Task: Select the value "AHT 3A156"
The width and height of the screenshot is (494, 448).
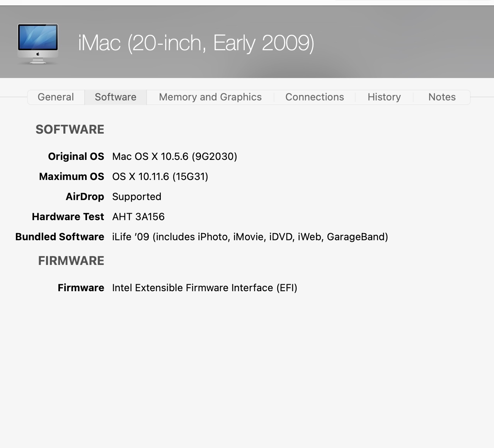Action: click(138, 217)
